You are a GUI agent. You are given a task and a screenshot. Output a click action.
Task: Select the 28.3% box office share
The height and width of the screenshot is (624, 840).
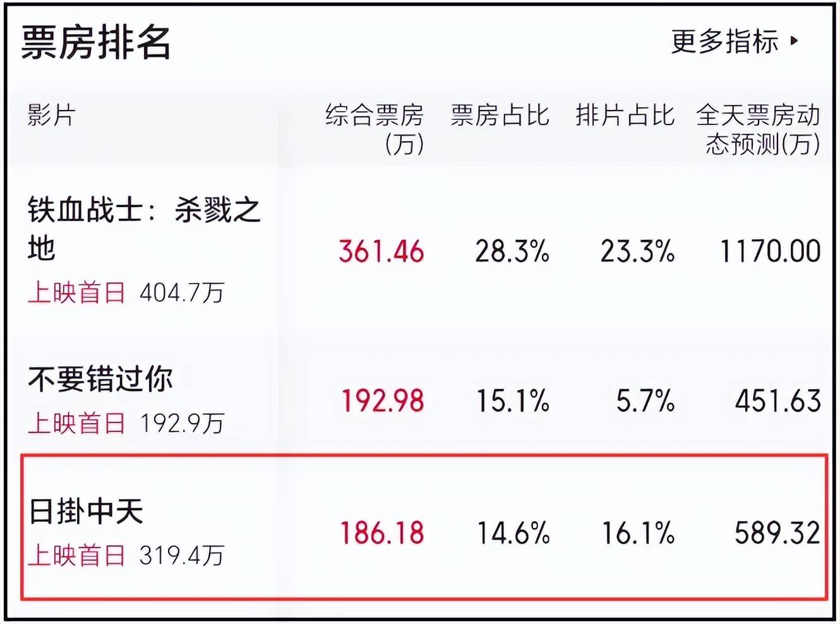(x=512, y=251)
